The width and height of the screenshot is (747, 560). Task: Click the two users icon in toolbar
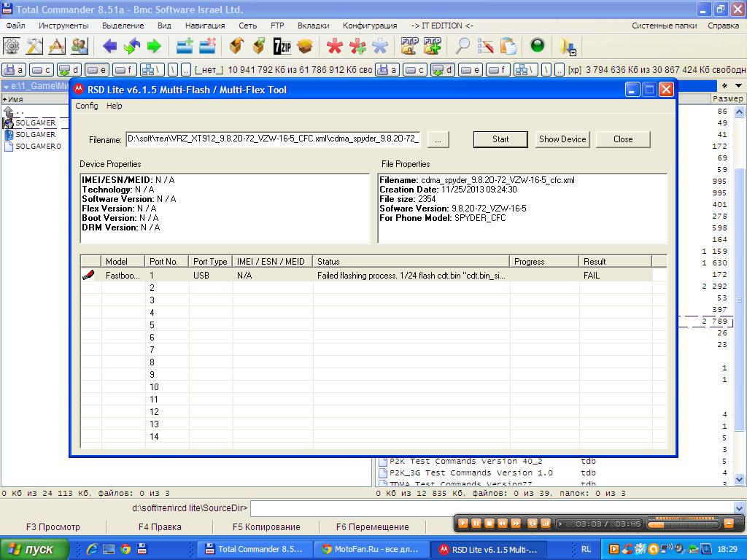(x=80, y=46)
